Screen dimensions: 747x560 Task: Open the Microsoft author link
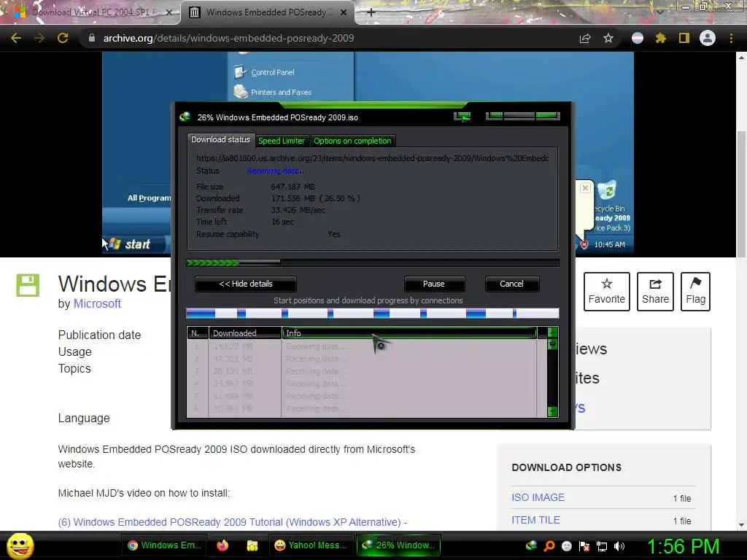point(97,304)
